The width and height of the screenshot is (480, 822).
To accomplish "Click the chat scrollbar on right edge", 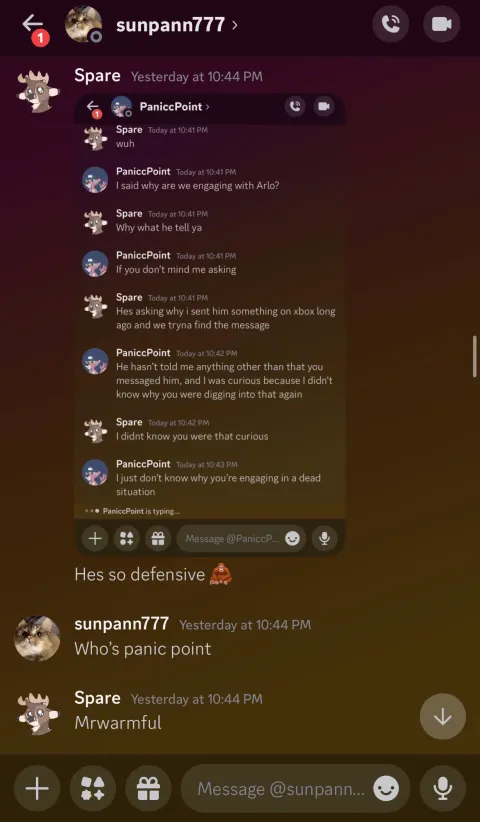I will pos(475,356).
